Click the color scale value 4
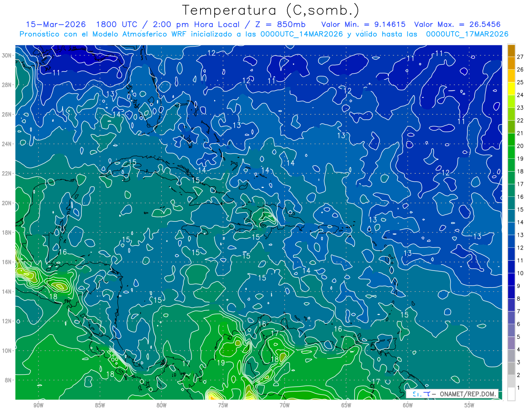Viewport: 532px width, 411px height. pyautogui.click(x=519, y=350)
